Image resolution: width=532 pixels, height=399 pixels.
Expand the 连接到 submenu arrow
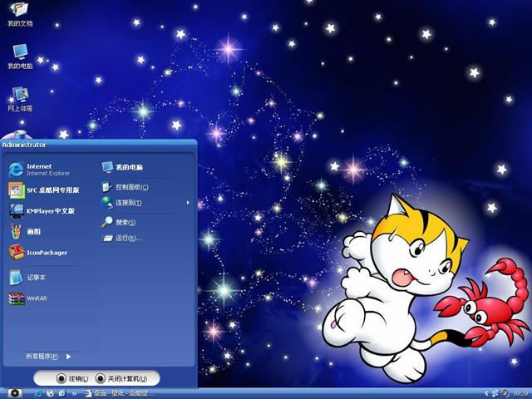[x=188, y=203]
